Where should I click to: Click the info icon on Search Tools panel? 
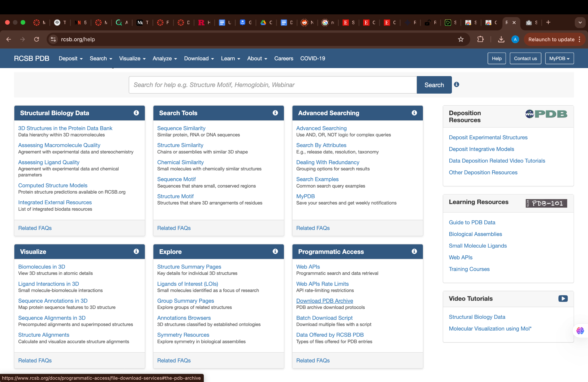[275, 113]
